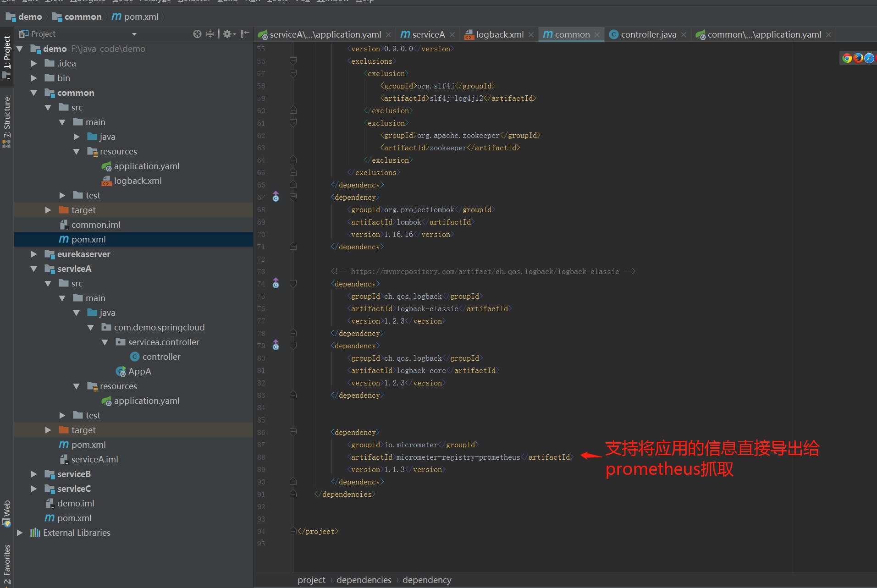
Task: Select the AppA class file
Action: point(134,371)
